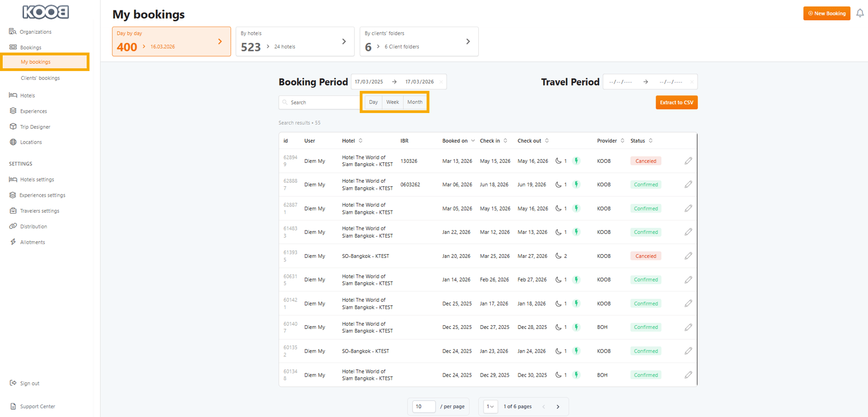This screenshot has height=417, width=868.
Task: Click the Distribution link icon
Action: (13, 227)
